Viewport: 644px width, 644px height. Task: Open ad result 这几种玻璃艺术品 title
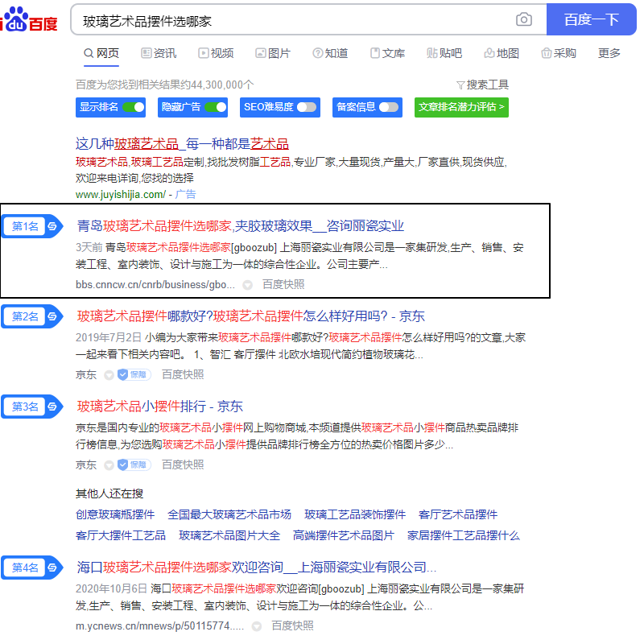click(182, 144)
